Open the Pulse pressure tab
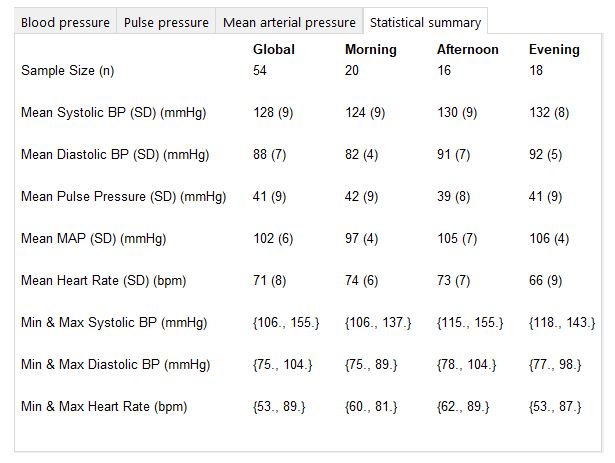Image resolution: width=615 pixels, height=463 pixels. pyautogui.click(x=166, y=22)
